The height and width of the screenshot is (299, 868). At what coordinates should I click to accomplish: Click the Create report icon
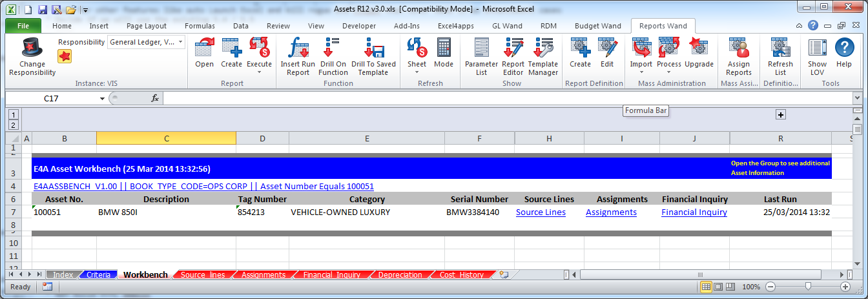(x=231, y=48)
